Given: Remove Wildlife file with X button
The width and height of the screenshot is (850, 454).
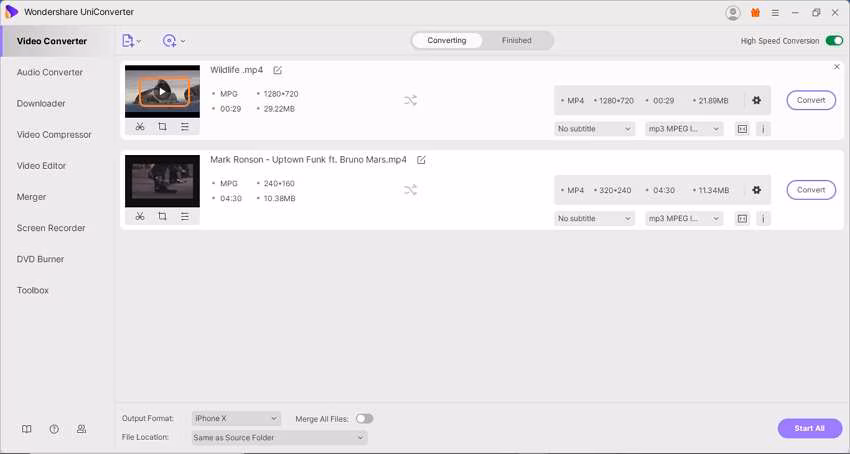Looking at the screenshot, I should [836, 67].
